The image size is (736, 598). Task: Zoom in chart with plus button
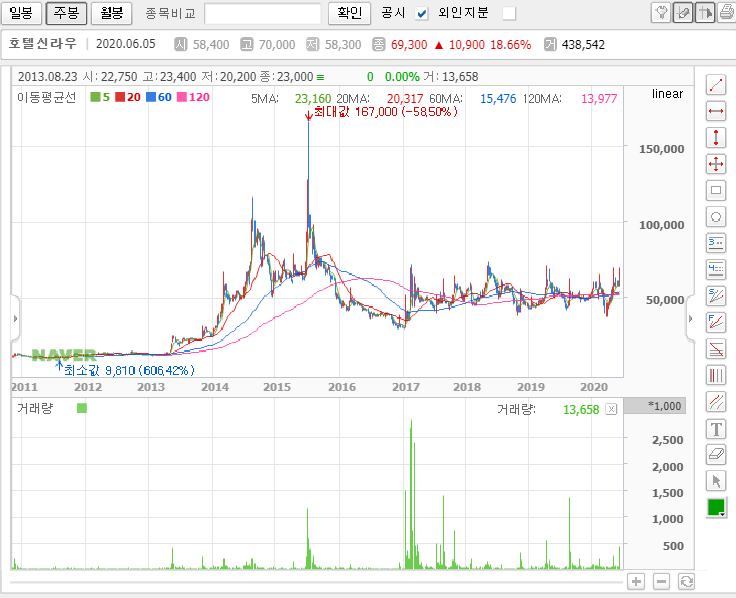pos(636,582)
